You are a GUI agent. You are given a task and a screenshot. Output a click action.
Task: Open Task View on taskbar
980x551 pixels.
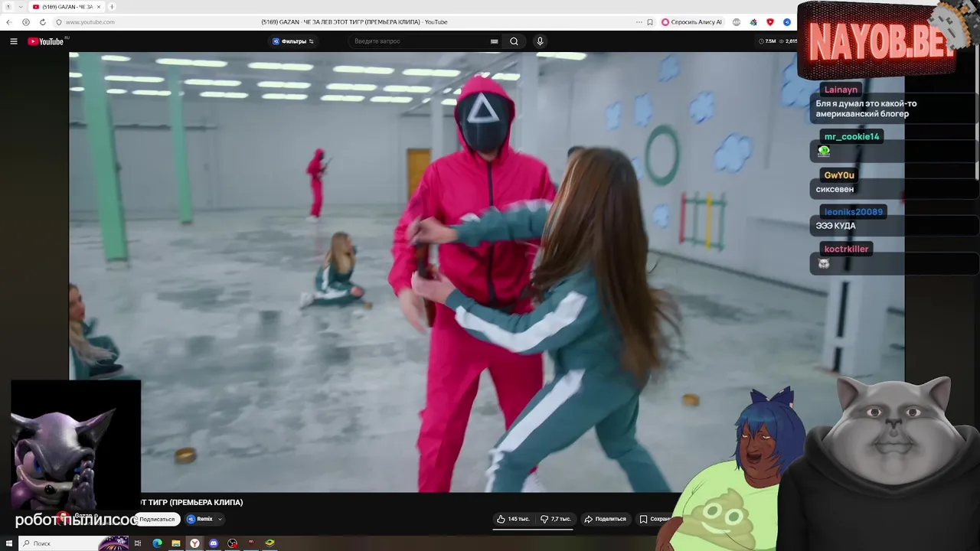pyautogui.click(x=138, y=543)
